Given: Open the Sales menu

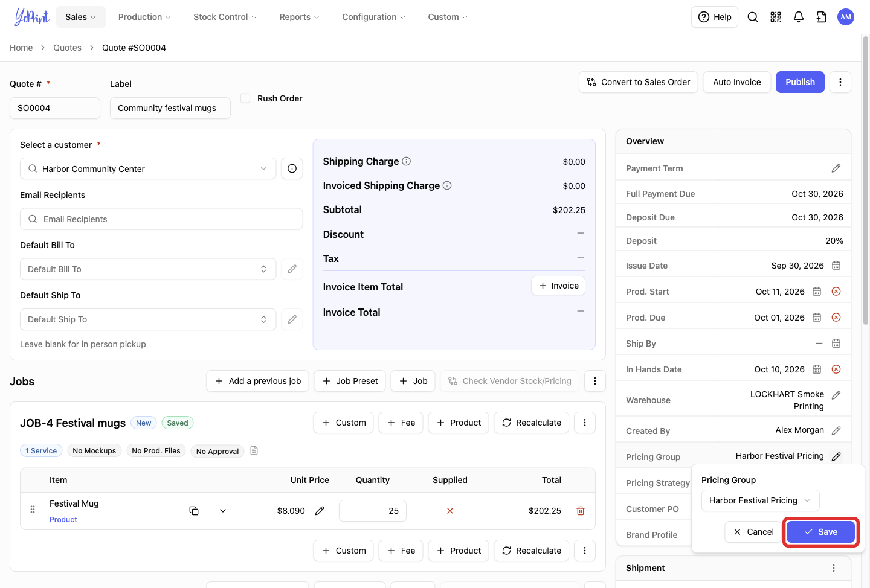Looking at the screenshot, I should pos(80,17).
